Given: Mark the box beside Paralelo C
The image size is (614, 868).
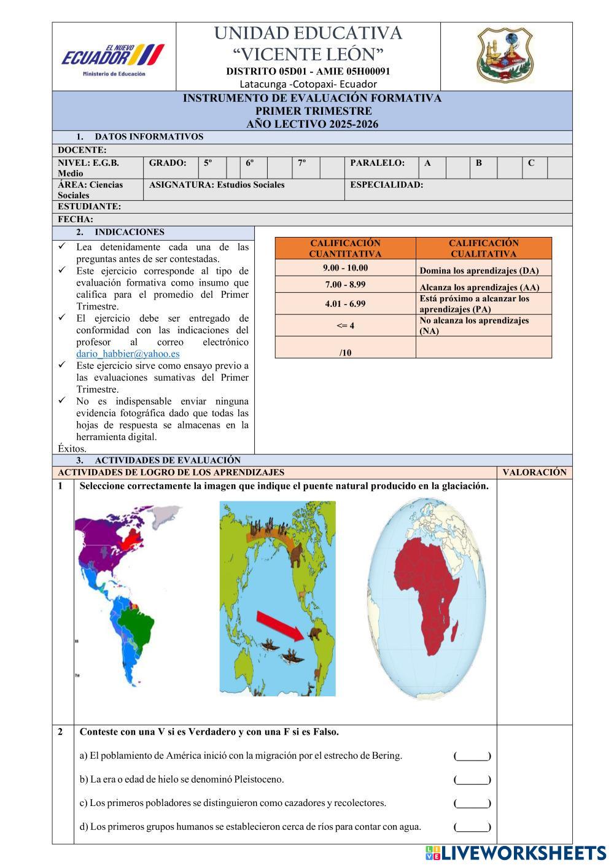Looking at the screenshot, I should point(559,168).
